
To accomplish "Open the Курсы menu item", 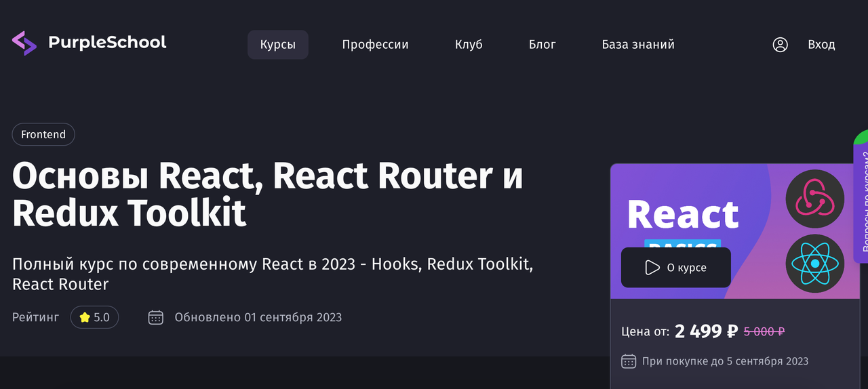I will [x=277, y=45].
